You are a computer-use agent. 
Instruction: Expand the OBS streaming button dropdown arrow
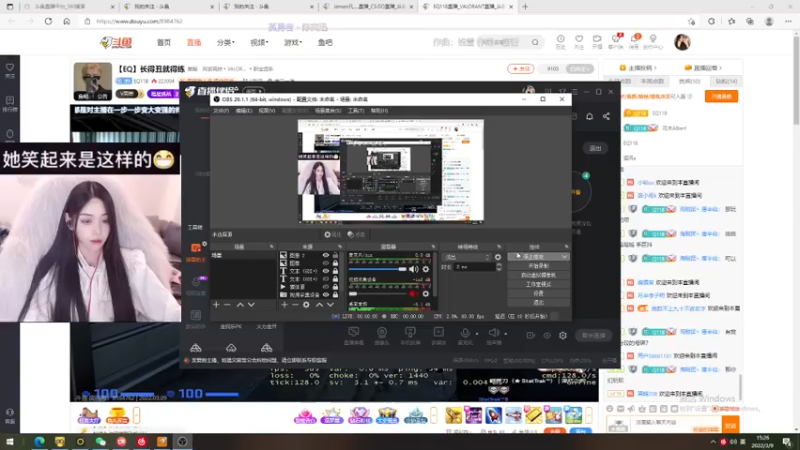coord(564,257)
